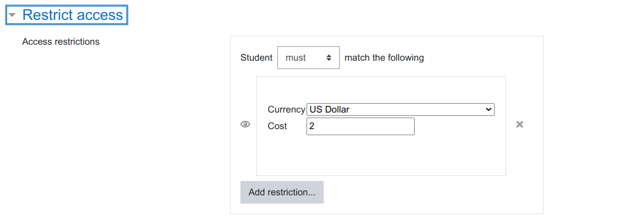Click the chevron arrow of Currency select

tap(488, 109)
